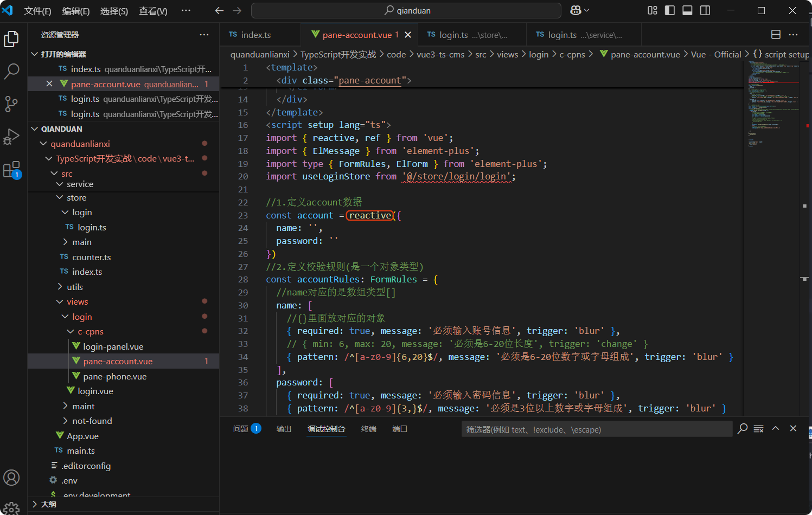Expand the 大纲 outline section
The height and width of the screenshot is (515, 812).
click(48, 504)
